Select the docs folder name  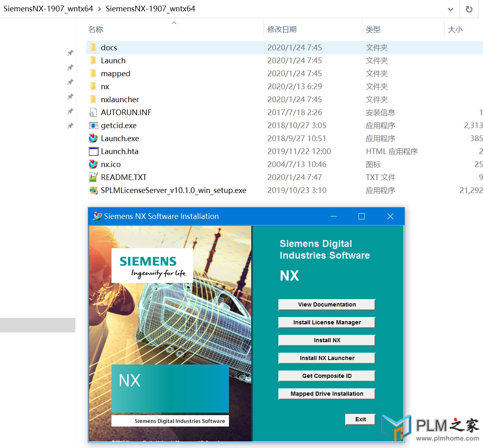coord(109,48)
